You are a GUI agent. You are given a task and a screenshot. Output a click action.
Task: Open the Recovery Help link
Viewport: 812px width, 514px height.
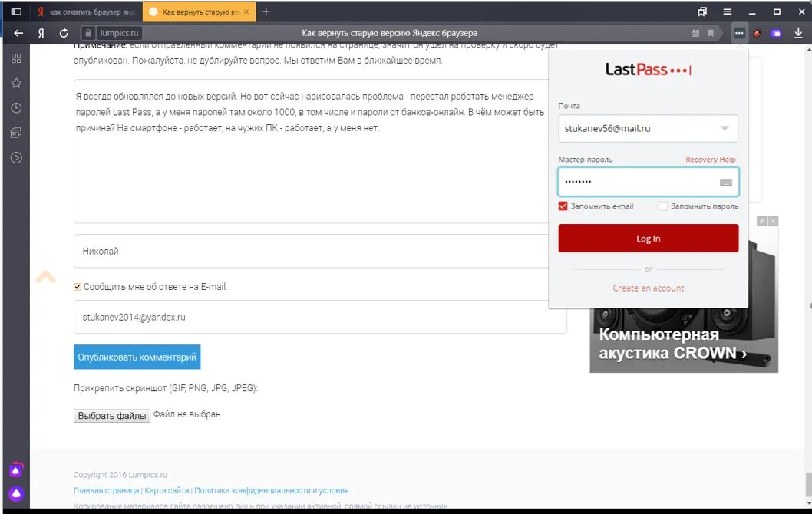tap(710, 160)
